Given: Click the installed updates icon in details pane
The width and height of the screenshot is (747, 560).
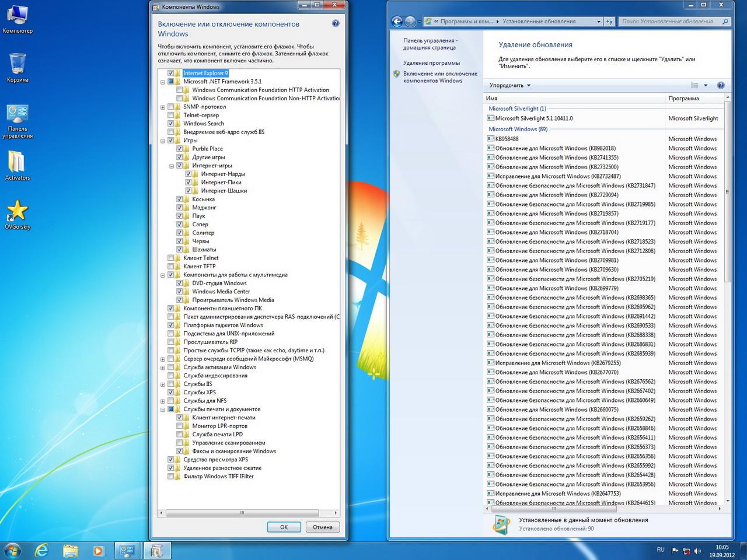Looking at the screenshot, I should (501, 524).
